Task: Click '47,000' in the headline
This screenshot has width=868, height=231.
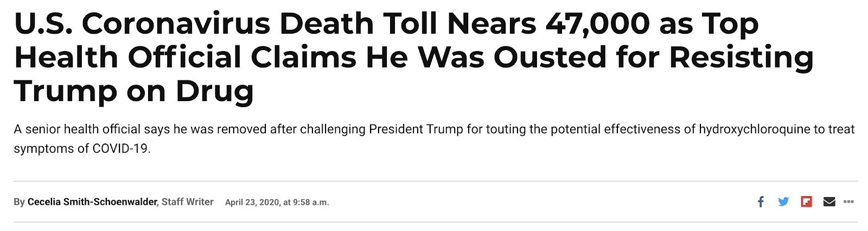Action: [597, 24]
